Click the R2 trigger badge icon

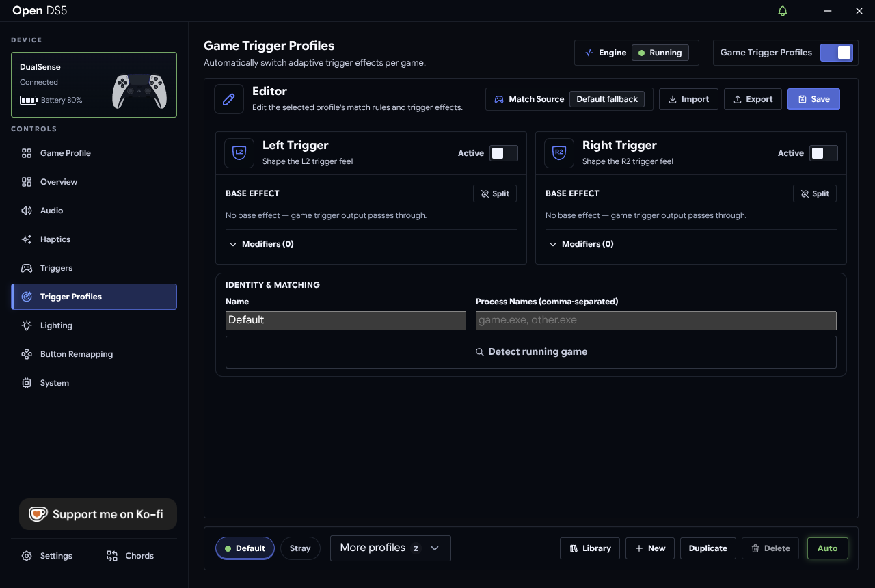(x=559, y=153)
